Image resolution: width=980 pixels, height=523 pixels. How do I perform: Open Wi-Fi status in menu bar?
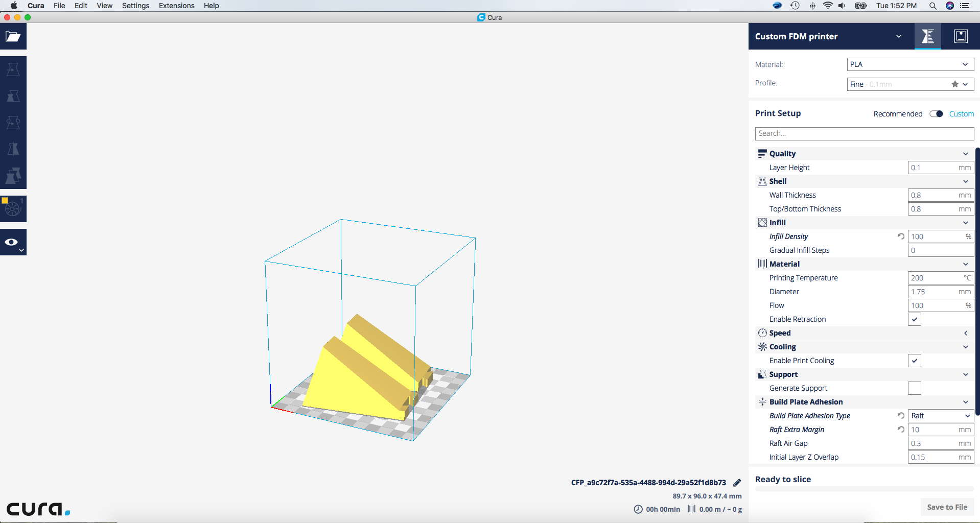pos(828,6)
